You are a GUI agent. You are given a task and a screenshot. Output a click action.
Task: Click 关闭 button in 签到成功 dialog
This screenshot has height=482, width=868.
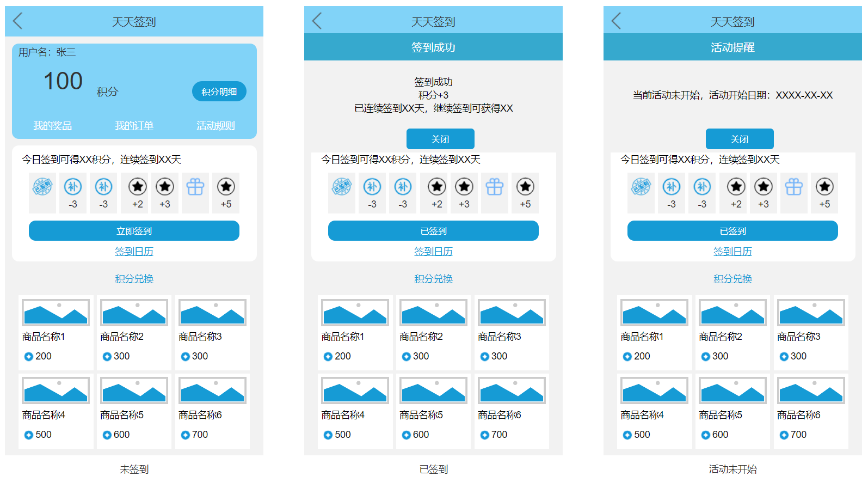(x=440, y=139)
